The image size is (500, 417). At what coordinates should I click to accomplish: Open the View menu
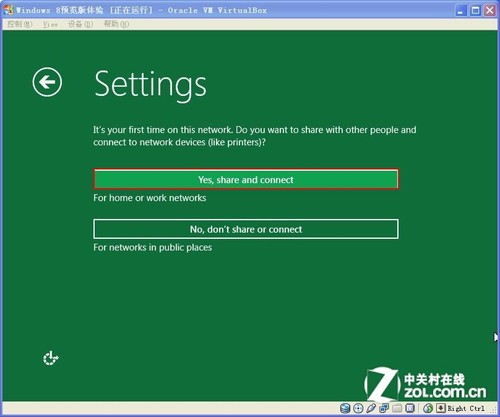point(50,24)
